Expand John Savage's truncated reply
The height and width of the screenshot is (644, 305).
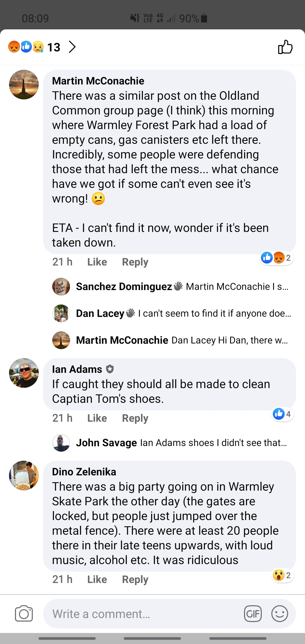213,443
